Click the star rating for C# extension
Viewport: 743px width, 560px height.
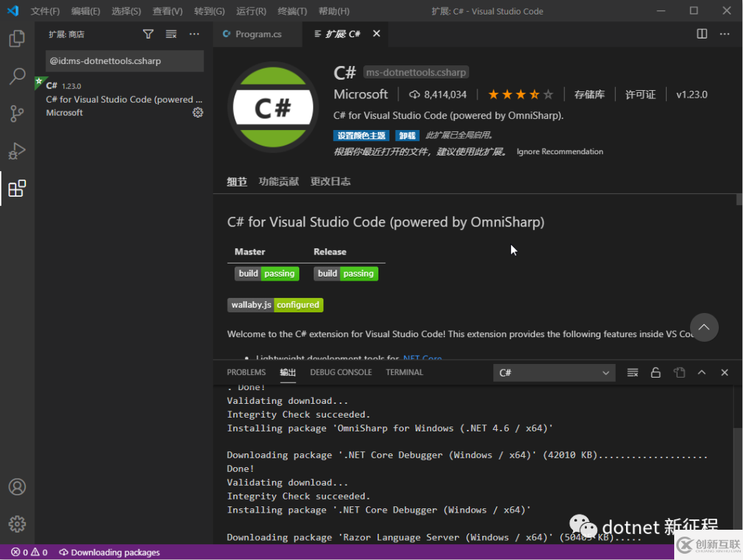(x=520, y=94)
